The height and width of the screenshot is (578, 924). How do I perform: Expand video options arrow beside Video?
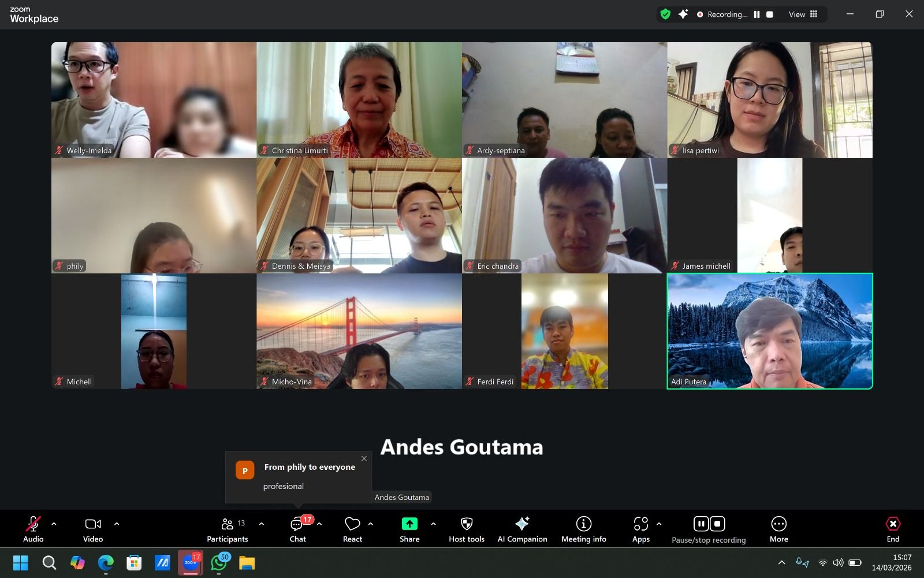(117, 524)
